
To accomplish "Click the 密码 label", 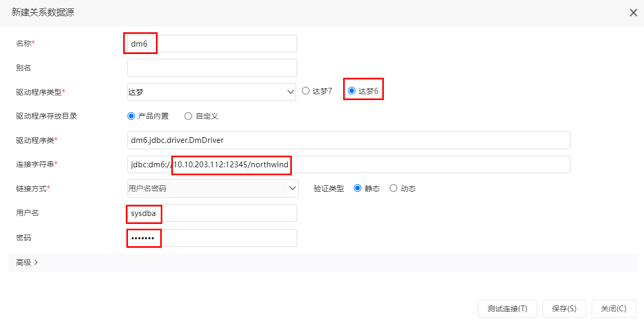I will pos(23,238).
